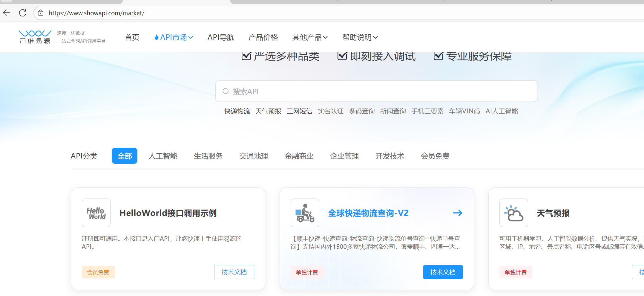Open the HelloWorld接口调用示例 title
Image resolution: width=644 pixels, height=296 pixels.
point(168,213)
